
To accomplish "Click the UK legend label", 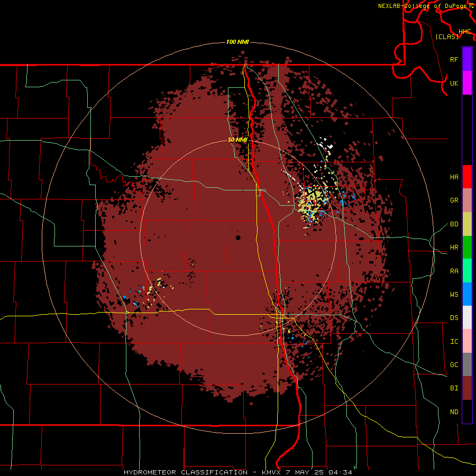I will coord(454,83).
